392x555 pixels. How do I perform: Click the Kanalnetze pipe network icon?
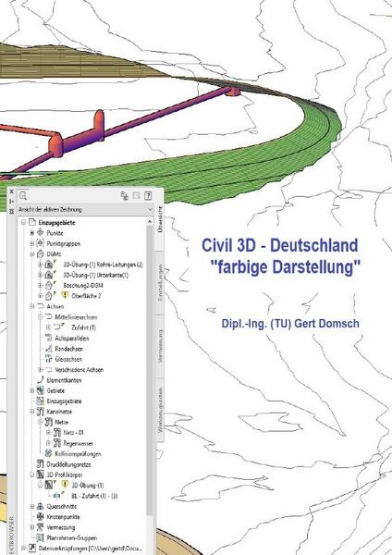41,412
